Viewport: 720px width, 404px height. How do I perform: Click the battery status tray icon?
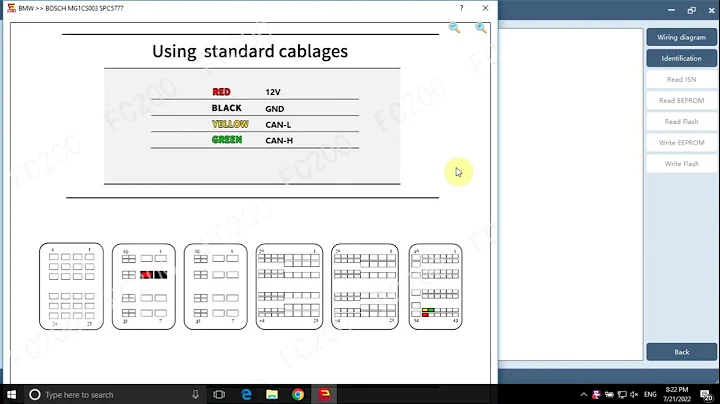[609, 394]
